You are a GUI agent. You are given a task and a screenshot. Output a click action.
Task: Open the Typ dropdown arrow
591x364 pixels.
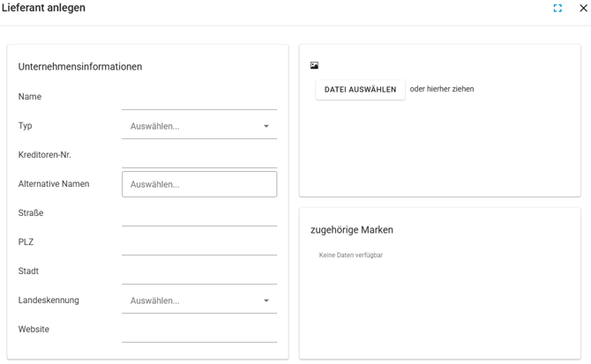266,126
